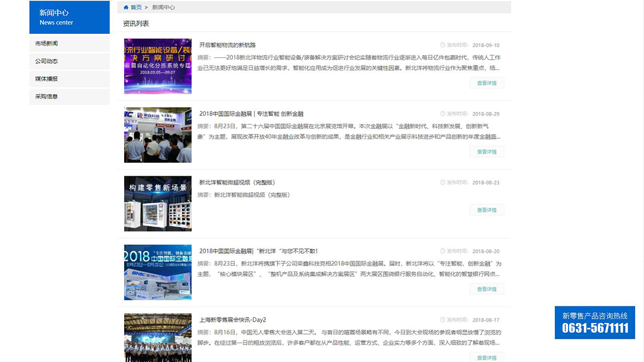Click 查看详情 for the 2018-08-20 article
Image resolution: width=644 pixels, height=362 pixels.
(487, 289)
